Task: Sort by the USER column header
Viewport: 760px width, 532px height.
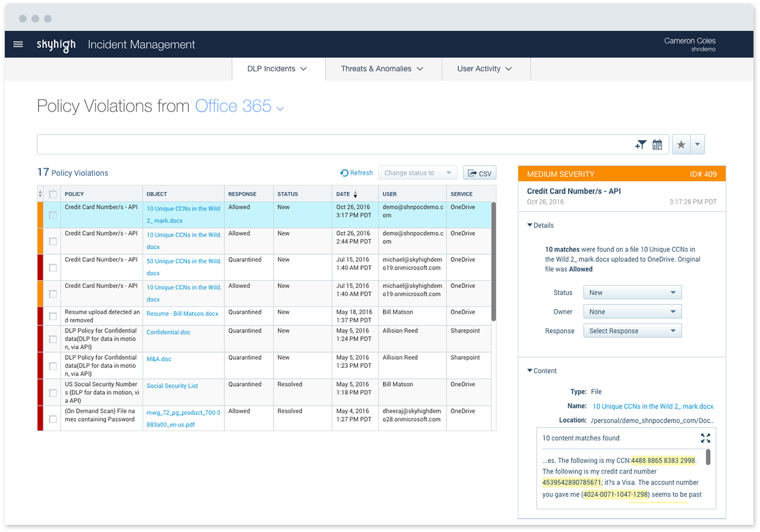Action: pyautogui.click(x=389, y=194)
